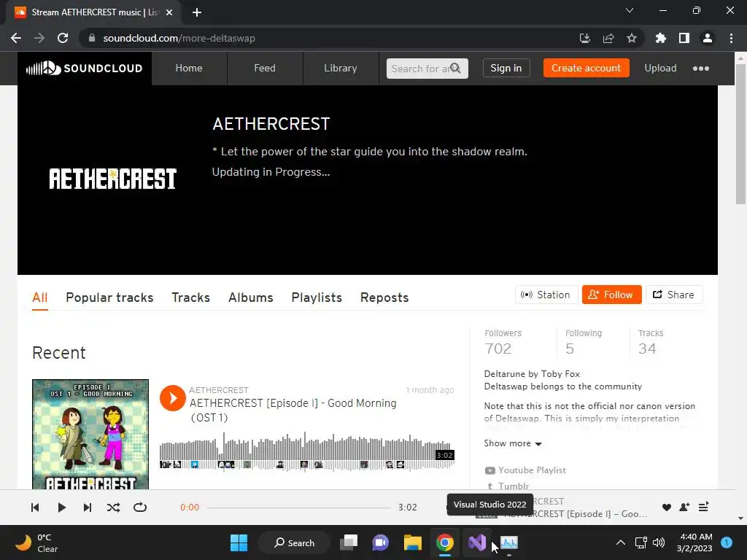The width and height of the screenshot is (747, 560).
Task: Switch to the Popular tracks tab
Action: point(109,297)
